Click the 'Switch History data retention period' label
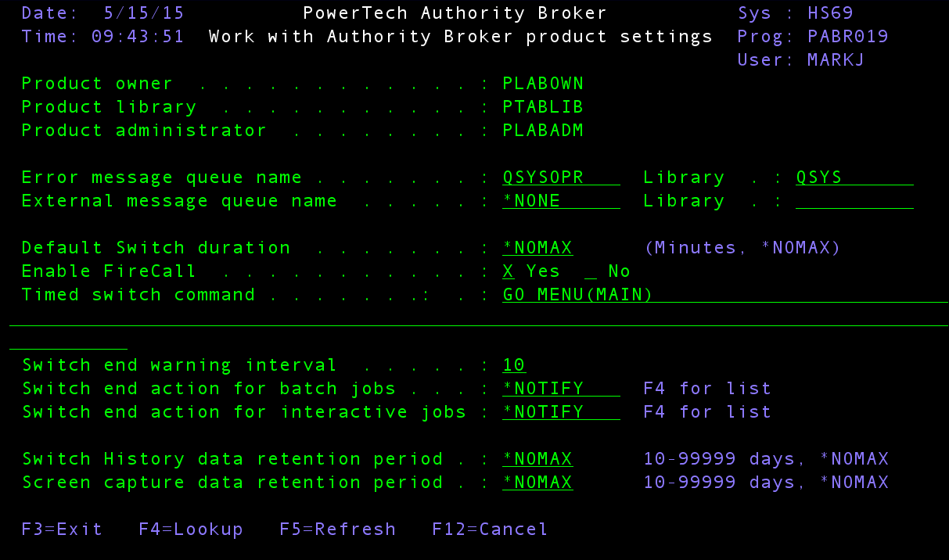Image resolution: width=949 pixels, height=560 pixels. tap(232, 459)
